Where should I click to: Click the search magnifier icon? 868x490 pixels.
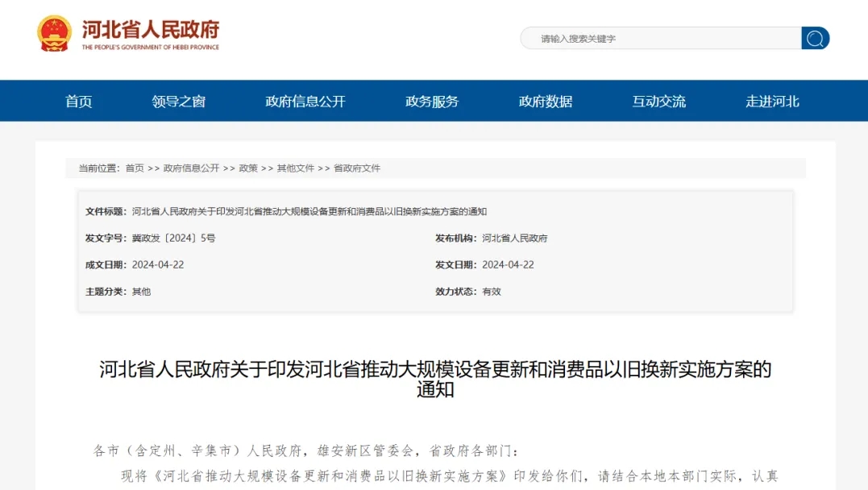[x=815, y=38]
